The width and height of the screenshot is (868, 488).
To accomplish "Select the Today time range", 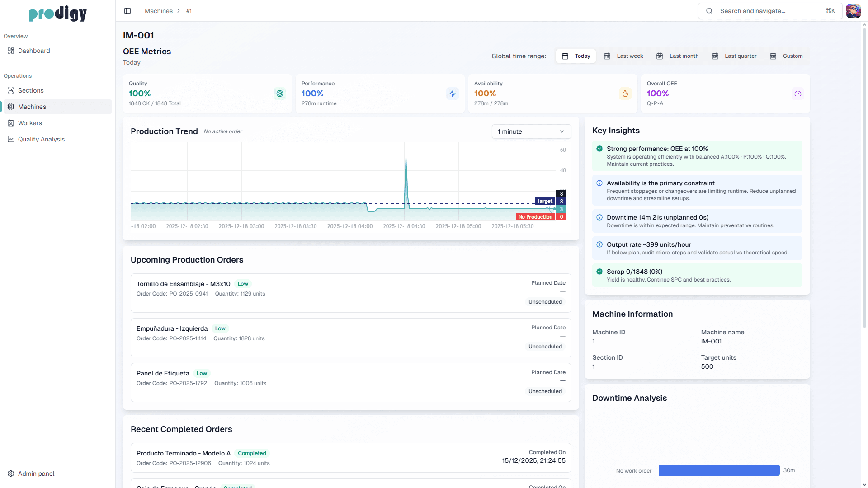I will pyautogui.click(x=576, y=56).
